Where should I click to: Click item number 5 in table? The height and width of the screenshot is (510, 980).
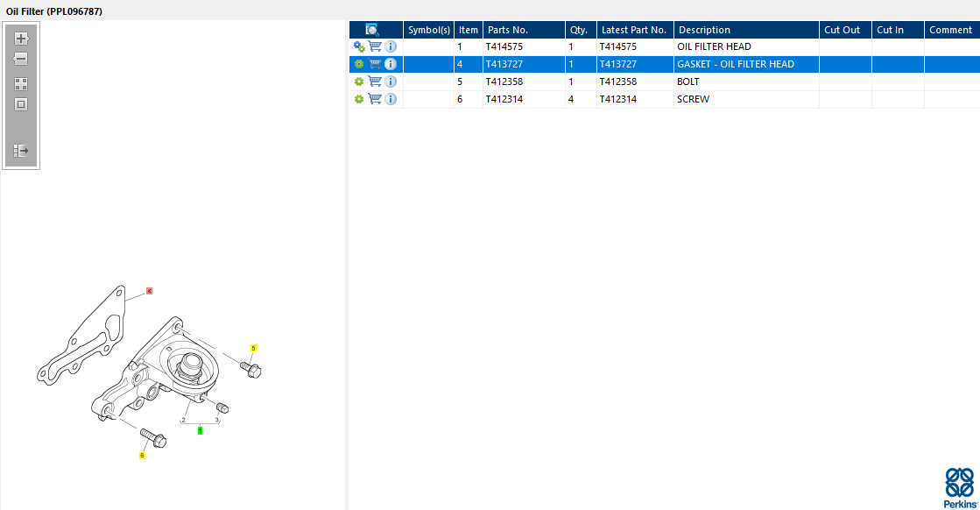coord(460,81)
